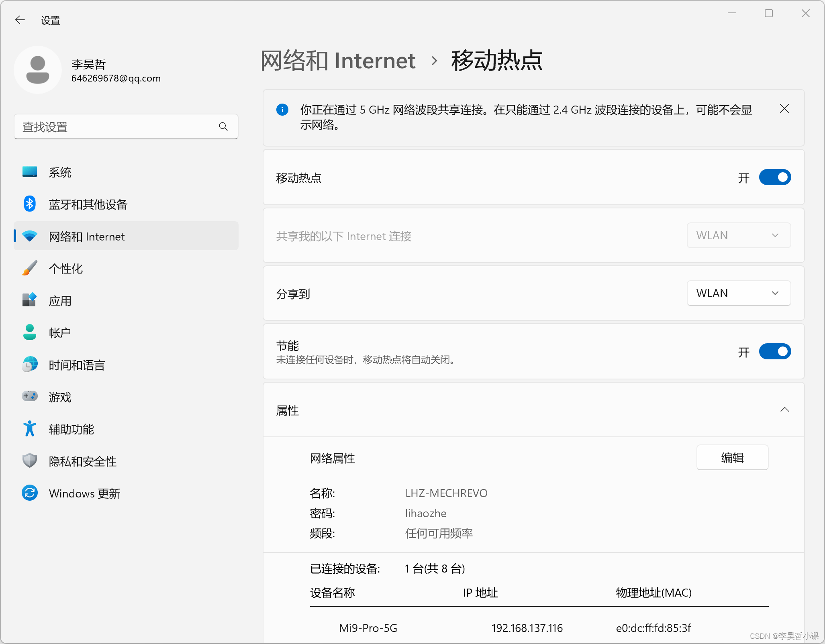Disable the 节能 power saving toggle
825x644 pixels.
[774, 351]
